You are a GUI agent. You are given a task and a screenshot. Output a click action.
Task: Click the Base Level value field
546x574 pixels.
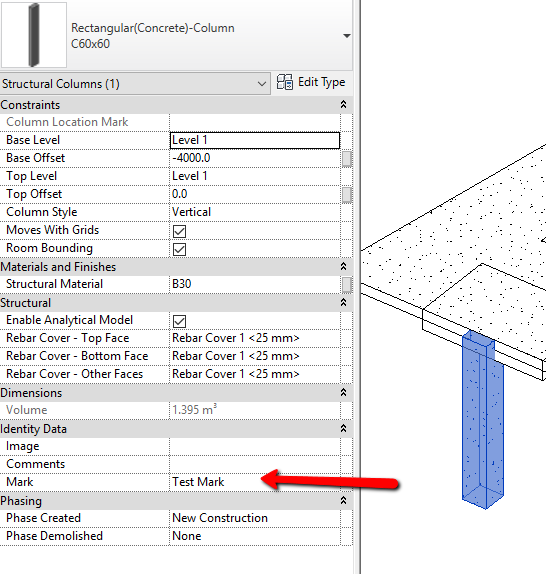pyautogui.click(x=255, y=140)
